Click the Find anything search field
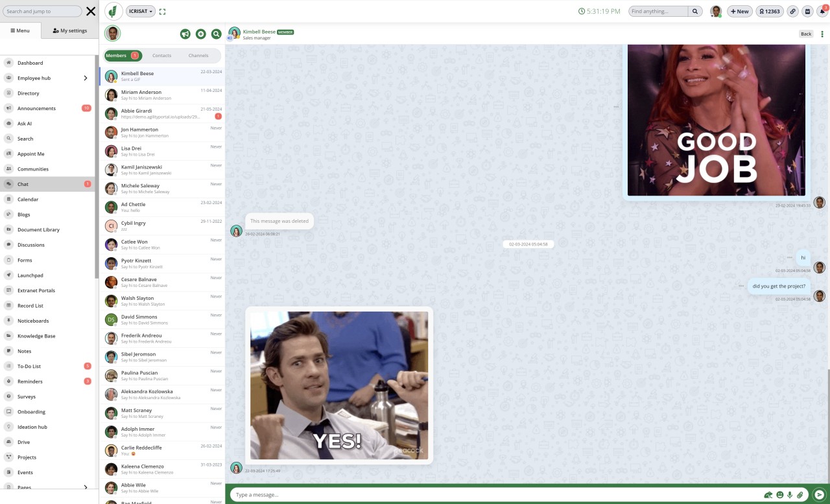The image size is (830, 504). tap(658, 11)
